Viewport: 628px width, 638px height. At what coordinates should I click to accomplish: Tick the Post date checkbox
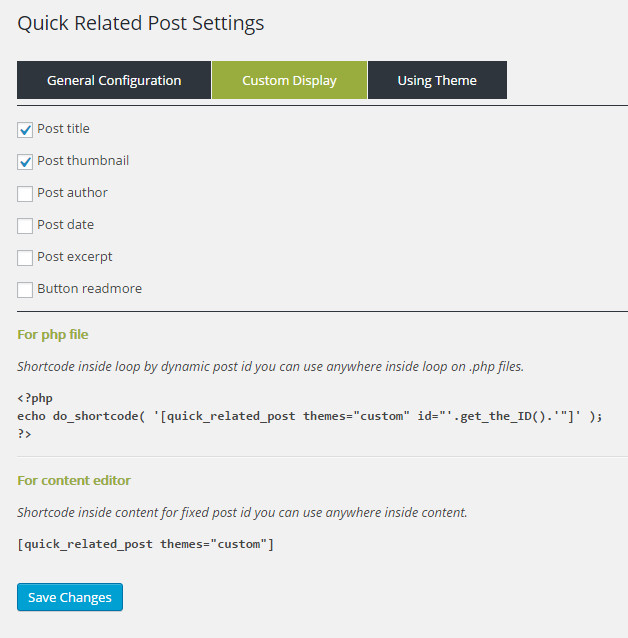click(25, 226)
